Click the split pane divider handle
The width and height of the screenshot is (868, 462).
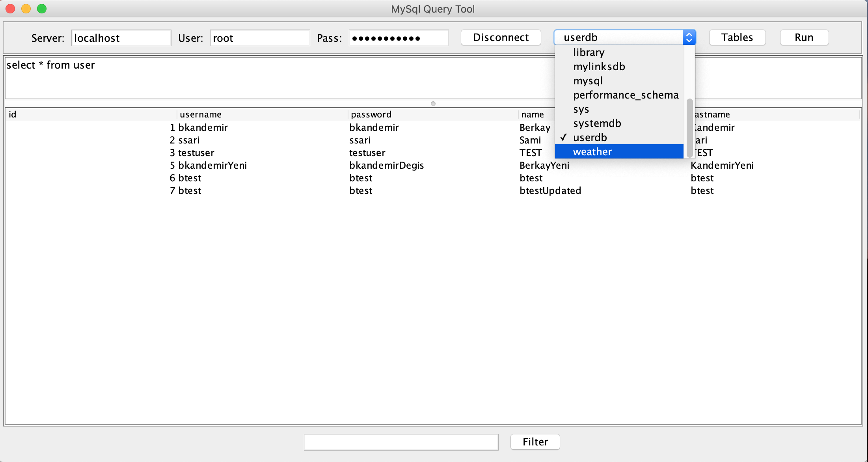click(x=433, y=104)
